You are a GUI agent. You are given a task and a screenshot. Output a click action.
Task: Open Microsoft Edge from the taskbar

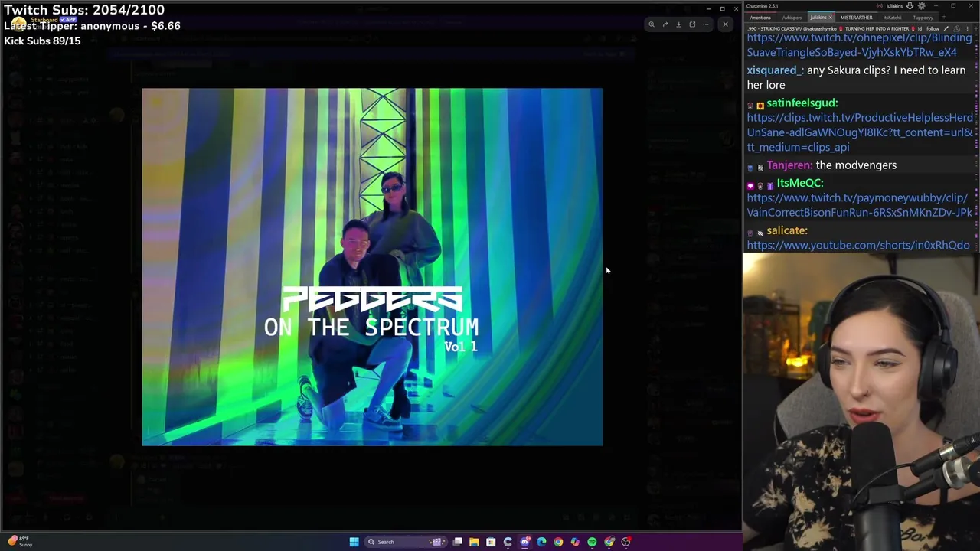[x=541, y=542]
